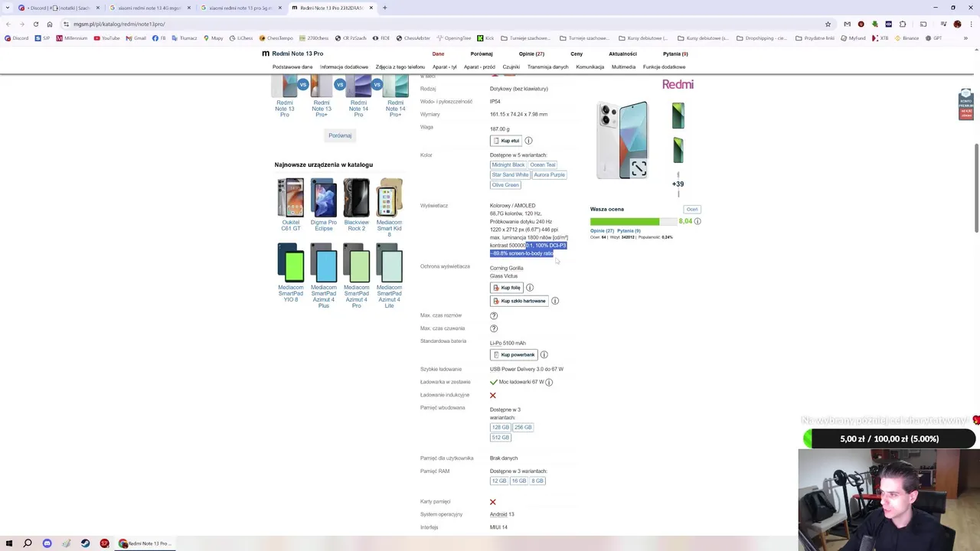Open taskbar search
This screenshot has height=551, width=980.
(27, 543)
